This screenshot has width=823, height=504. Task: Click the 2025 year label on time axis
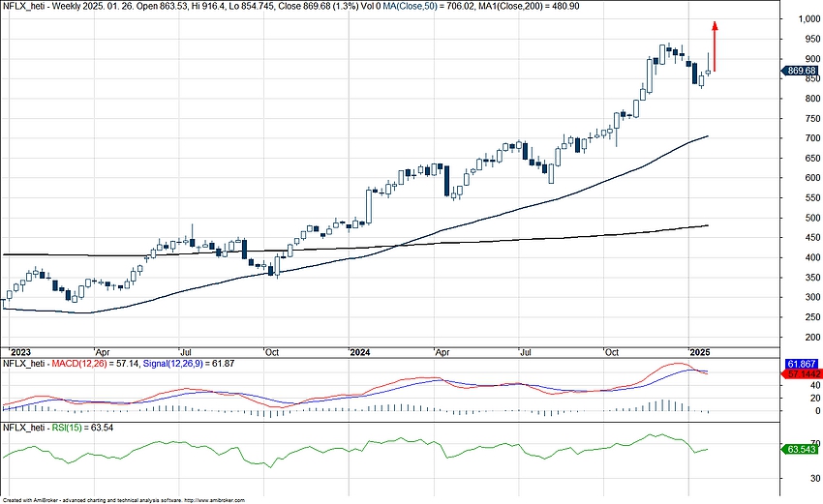click(700, 352)
